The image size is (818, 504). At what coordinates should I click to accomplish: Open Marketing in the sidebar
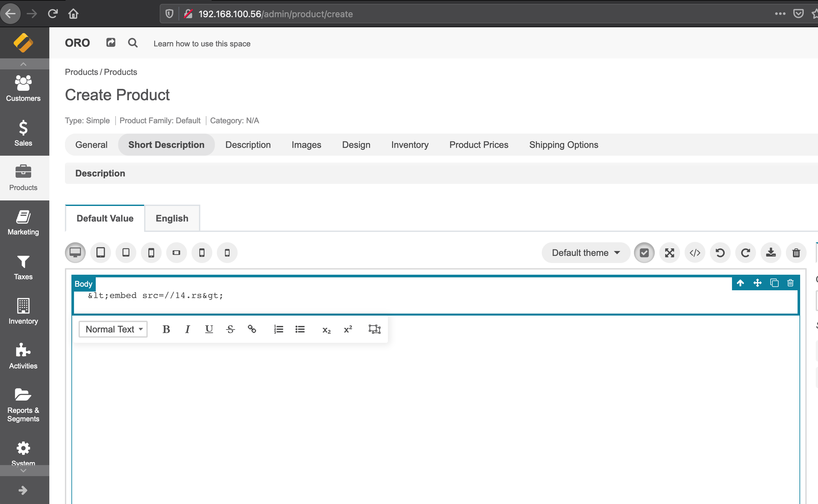pos(23,223)
